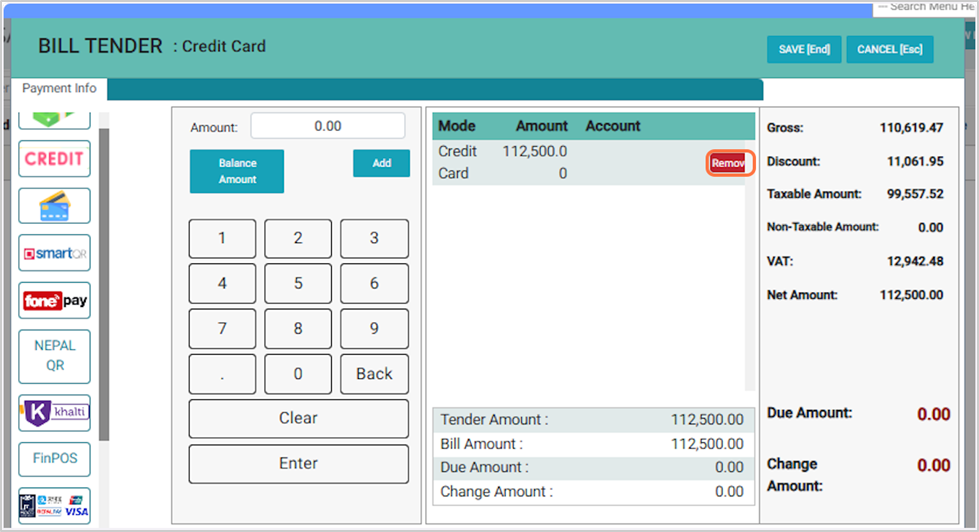Remove the Credit Card payment entry
The width and height of the screenshot is (979, 532).
pyautogui.click(x=727, y=163)
